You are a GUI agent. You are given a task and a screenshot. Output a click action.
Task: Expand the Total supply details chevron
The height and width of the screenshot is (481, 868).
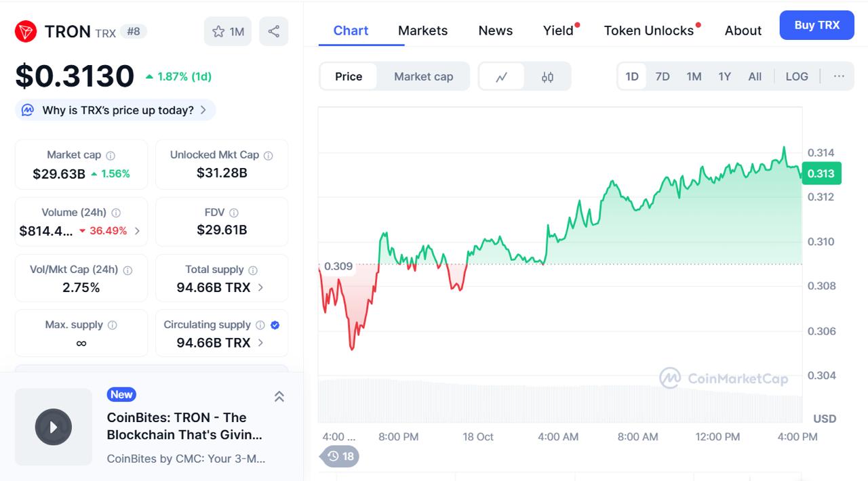click(261, 287)
